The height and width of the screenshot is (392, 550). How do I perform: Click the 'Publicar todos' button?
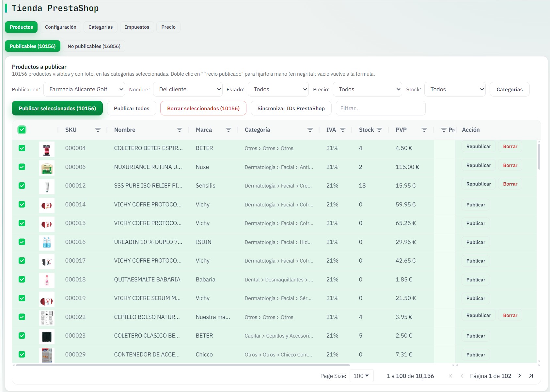pos(132,108)
